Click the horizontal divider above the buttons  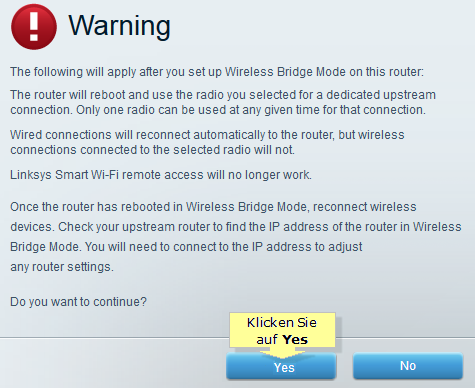[237, 338]
